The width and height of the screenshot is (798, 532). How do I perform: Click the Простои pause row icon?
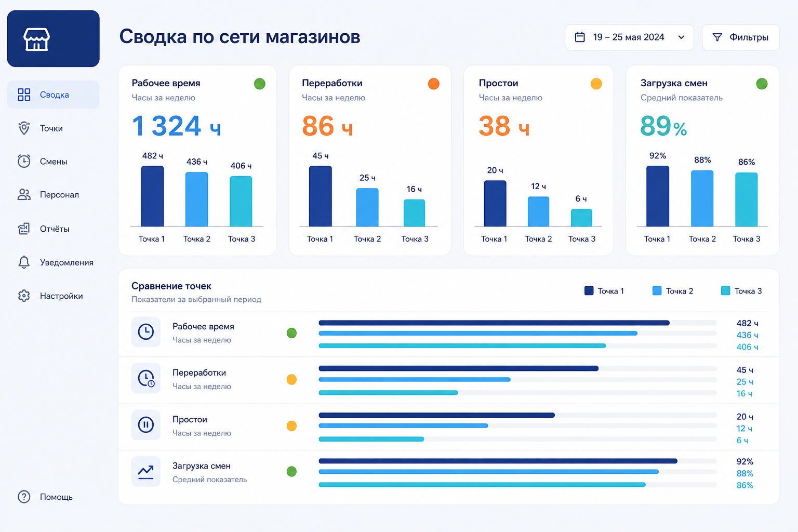coord(146,425)
